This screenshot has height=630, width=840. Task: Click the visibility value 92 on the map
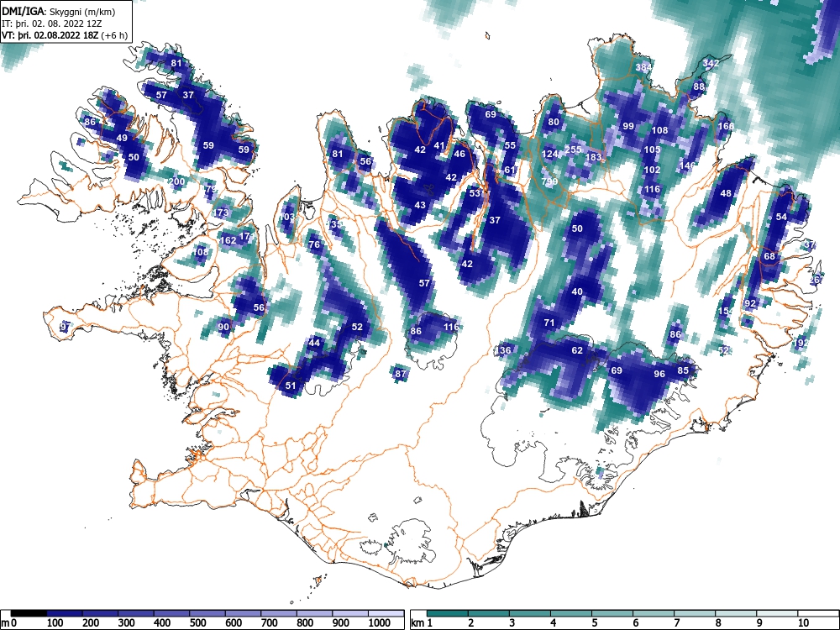tap(750, 303)
